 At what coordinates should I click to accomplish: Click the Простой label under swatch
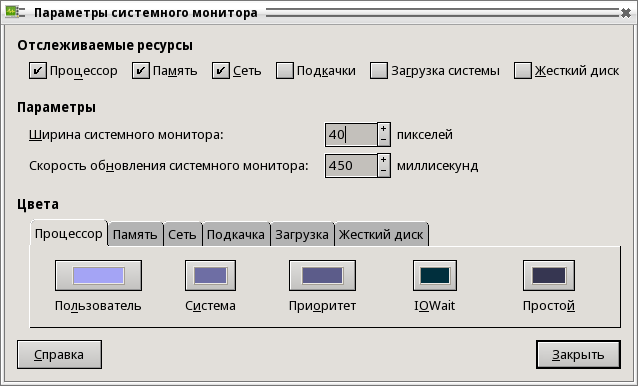click(x=549, y=306)
